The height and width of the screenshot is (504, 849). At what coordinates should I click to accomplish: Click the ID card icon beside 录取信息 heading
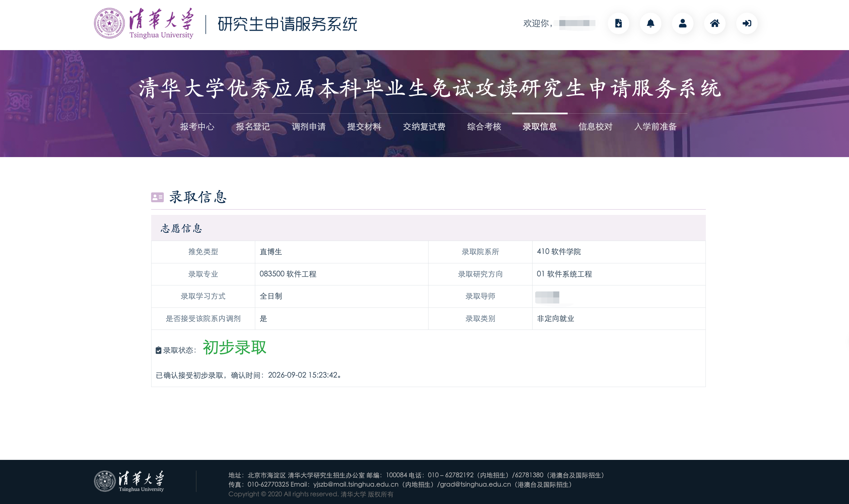(157, 197)
